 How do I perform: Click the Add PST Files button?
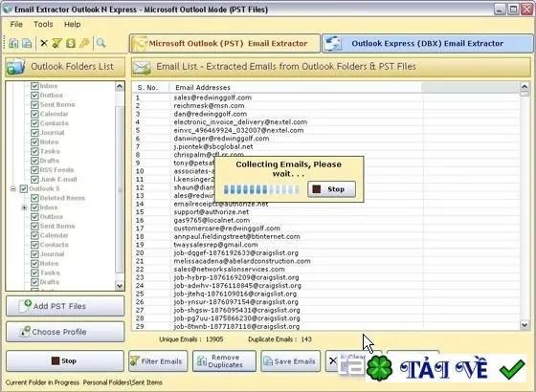click(x=65, y=306)
